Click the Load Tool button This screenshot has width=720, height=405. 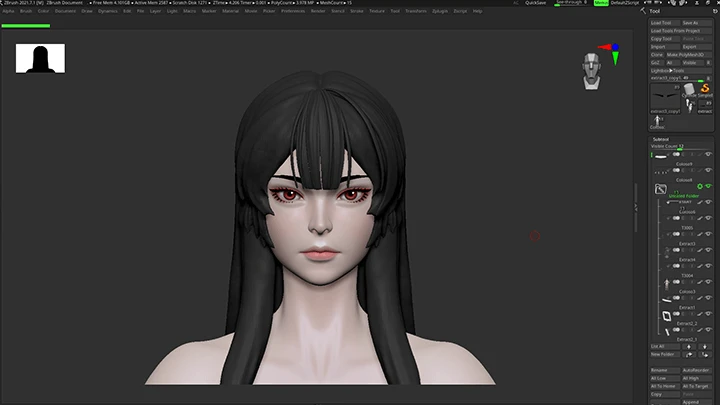click(664, 22)
